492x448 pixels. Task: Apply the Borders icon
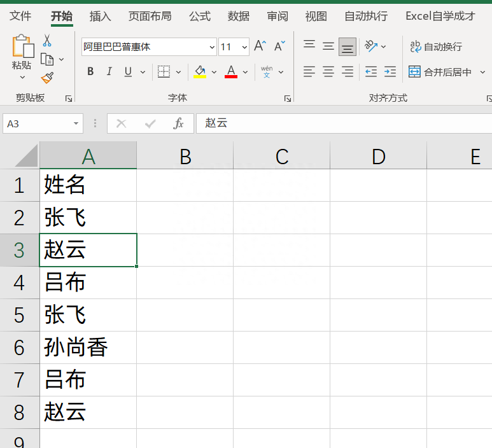click(x=164, y=72)
